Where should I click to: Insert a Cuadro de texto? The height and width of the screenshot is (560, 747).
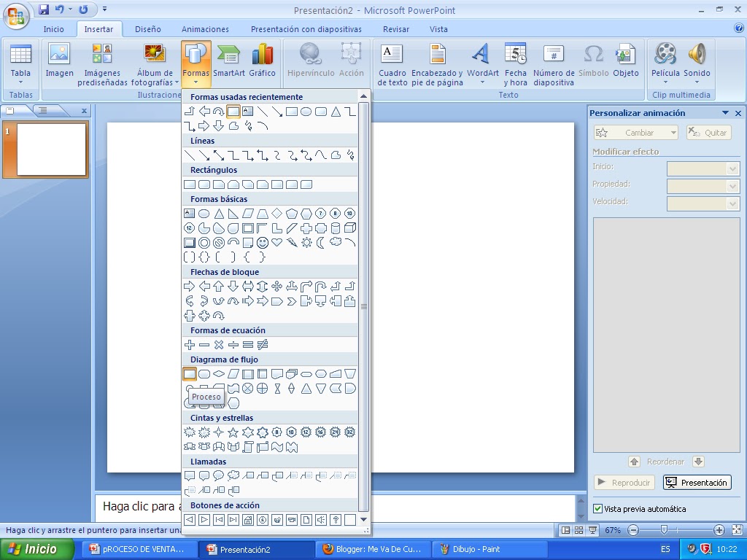[x=392, y=64]
